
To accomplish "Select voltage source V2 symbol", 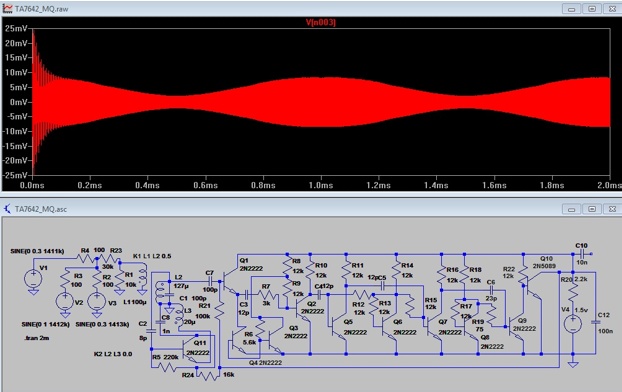I will (65, 302).
